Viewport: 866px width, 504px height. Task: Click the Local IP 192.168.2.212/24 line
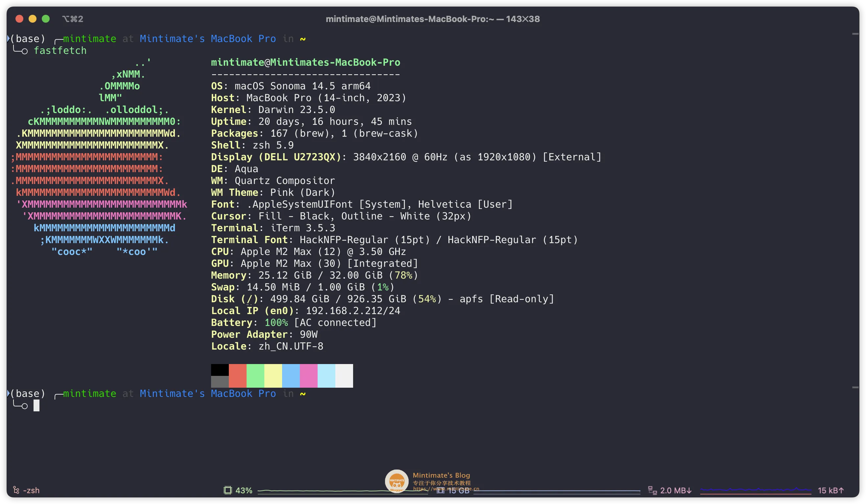305,311
